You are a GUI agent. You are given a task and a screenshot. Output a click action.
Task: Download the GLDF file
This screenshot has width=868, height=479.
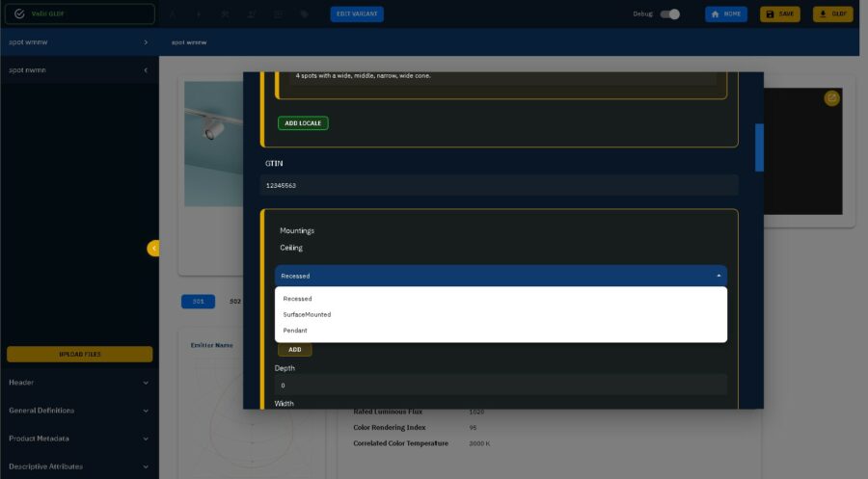(x=832, y=14)
